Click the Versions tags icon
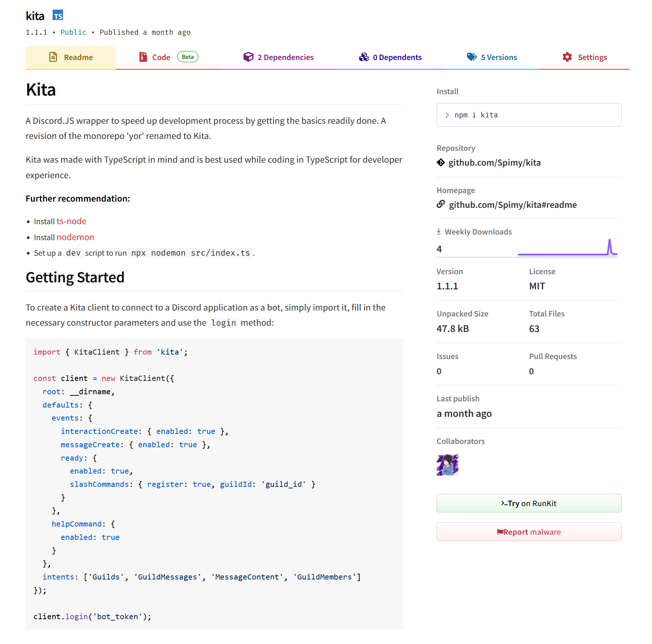 pyautogui.click(x=472, y=57)
